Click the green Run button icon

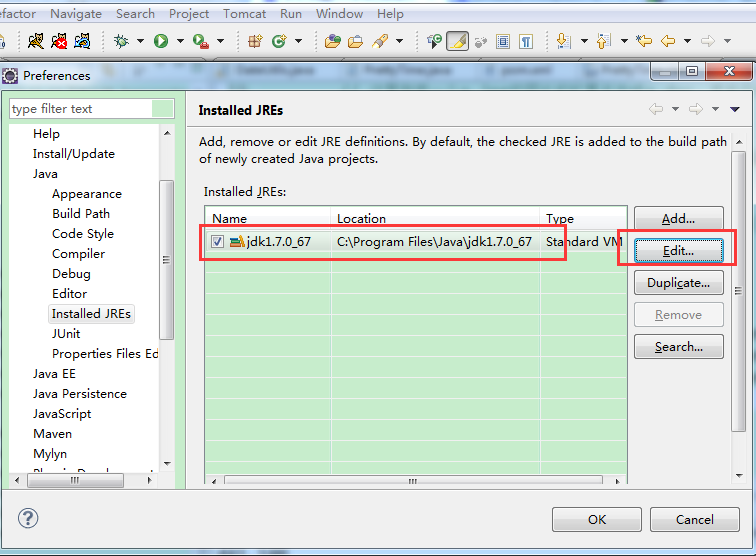pyautogui.click(x=161, y=41)
